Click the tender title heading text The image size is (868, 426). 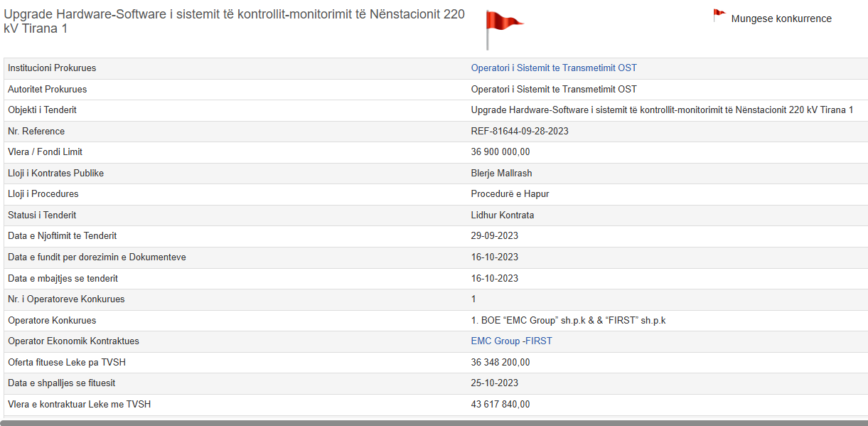(x=235, y=22)
